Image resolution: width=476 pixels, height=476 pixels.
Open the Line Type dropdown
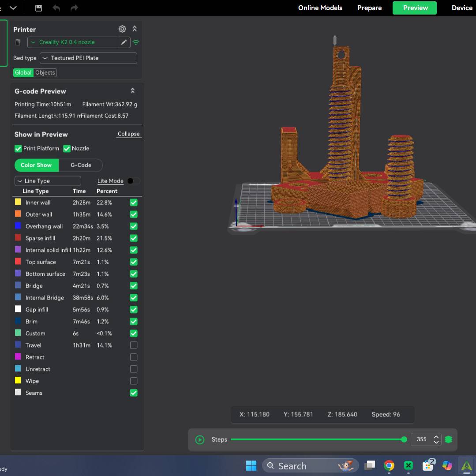pyautogui.click(x=48, y=181)
